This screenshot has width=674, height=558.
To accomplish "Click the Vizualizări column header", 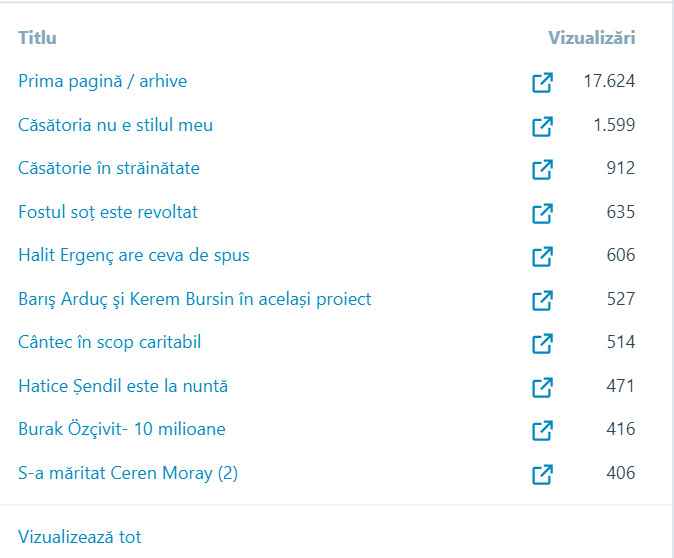I will (592, 38).
